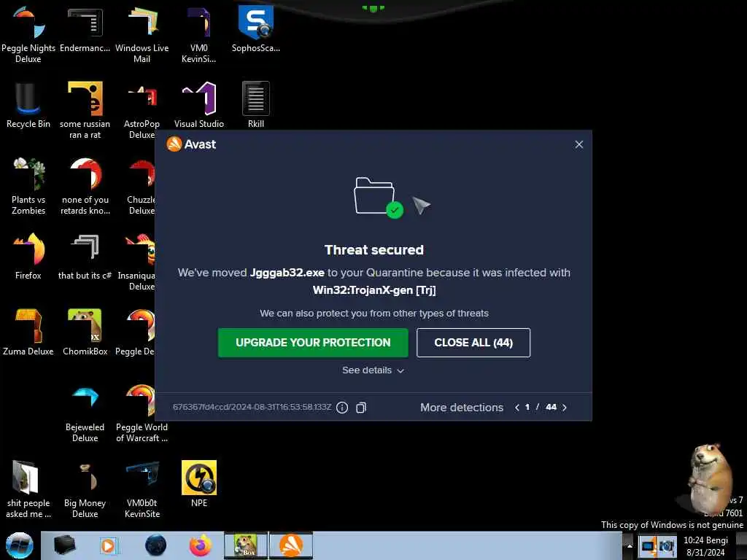Open the Windows Start menu
Screen dimensions: 747x560
(19, 545)
